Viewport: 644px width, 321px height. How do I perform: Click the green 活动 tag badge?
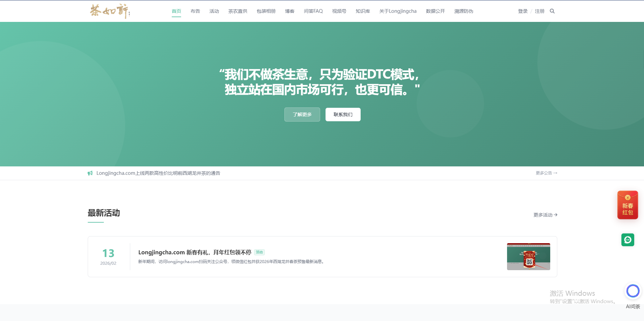point(259,252)
